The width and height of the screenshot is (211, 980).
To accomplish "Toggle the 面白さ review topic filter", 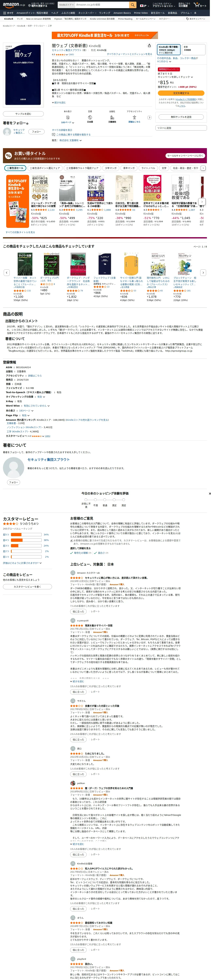I will tap(101, 553).
